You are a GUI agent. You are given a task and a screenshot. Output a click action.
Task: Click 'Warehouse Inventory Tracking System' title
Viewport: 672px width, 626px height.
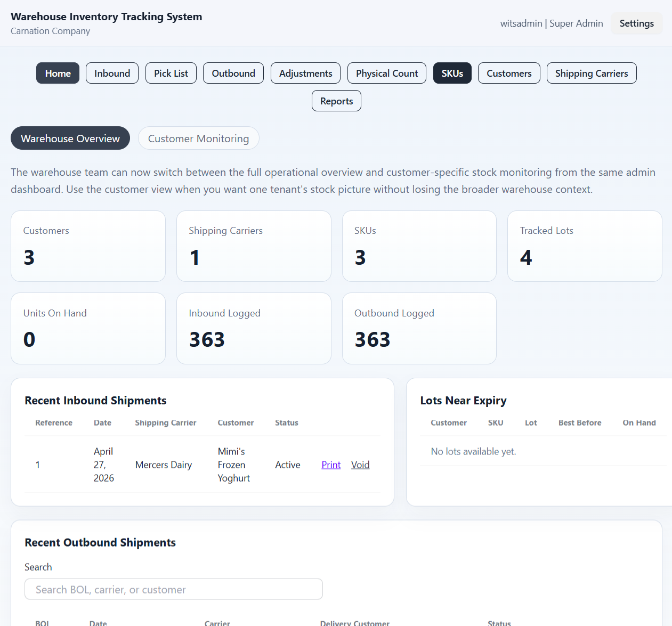[107, 17]
